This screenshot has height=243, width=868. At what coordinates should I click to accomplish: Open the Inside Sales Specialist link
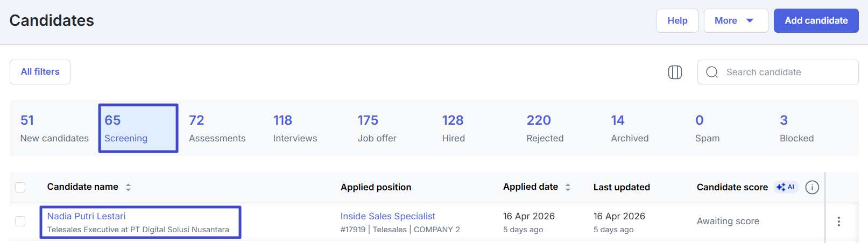tap(387, 216)
